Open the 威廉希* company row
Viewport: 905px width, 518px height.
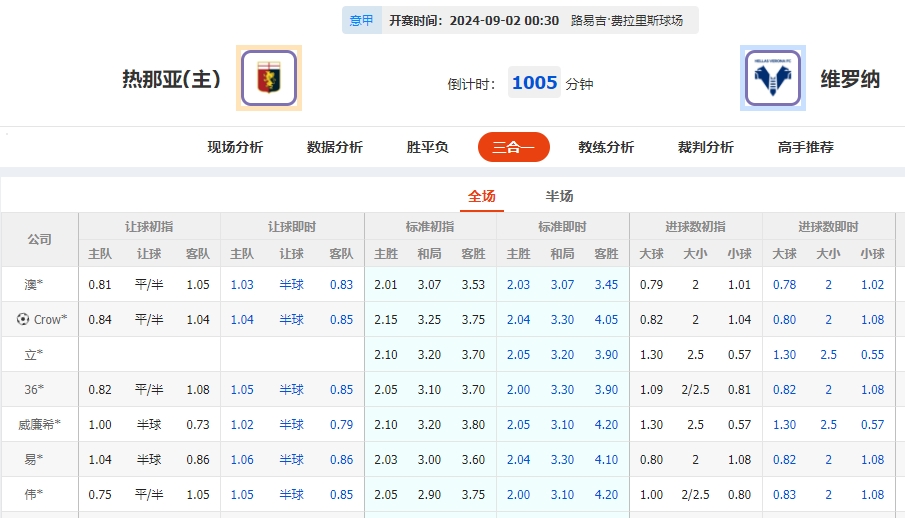click(42, 425)
